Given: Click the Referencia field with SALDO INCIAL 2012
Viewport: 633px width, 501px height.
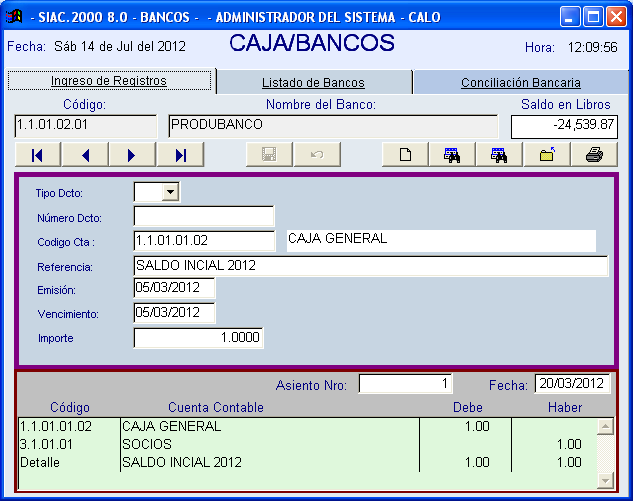Looking at the screenshot, I should pos(370,266).
